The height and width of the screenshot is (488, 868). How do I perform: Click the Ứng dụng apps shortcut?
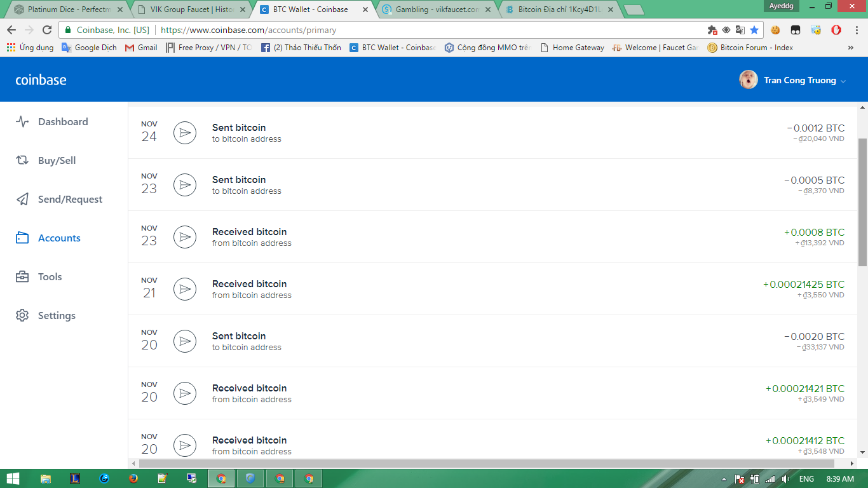click(30, 48)
